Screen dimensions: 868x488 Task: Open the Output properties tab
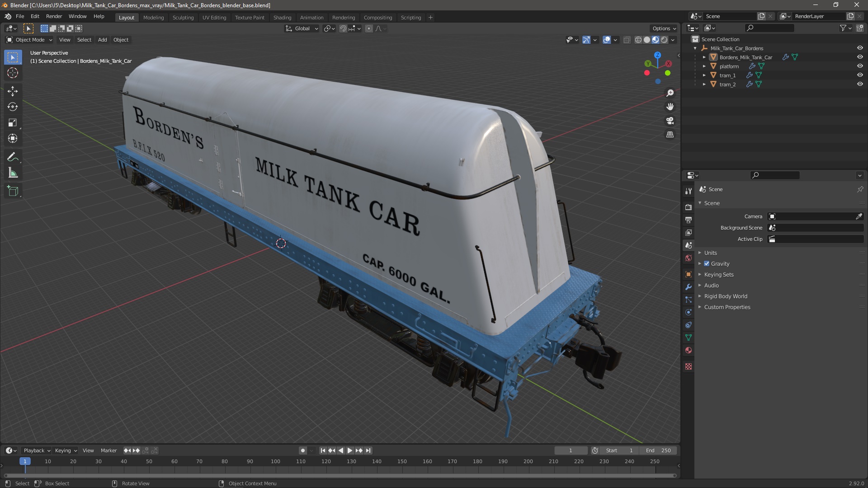(x=689, y=220)
